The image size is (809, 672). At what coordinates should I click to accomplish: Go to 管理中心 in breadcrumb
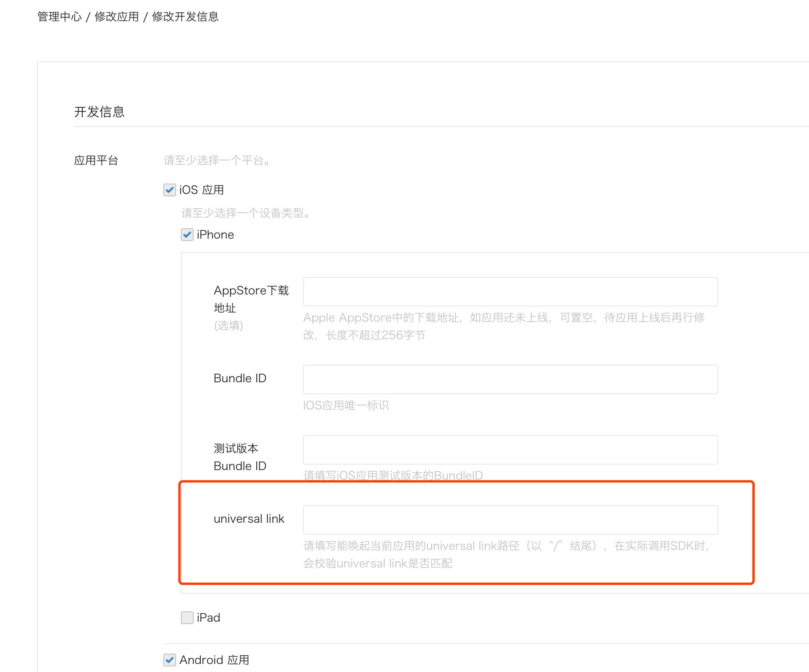point(59,17)
